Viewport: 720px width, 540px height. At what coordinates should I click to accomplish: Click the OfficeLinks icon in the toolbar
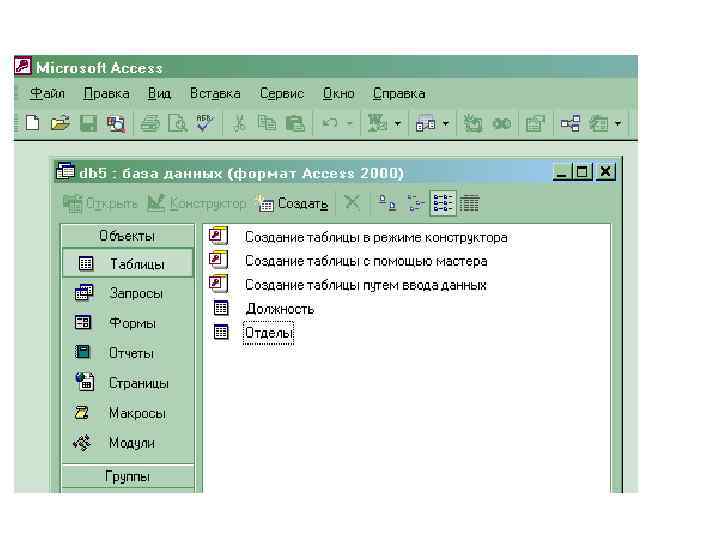coord(377,123)
